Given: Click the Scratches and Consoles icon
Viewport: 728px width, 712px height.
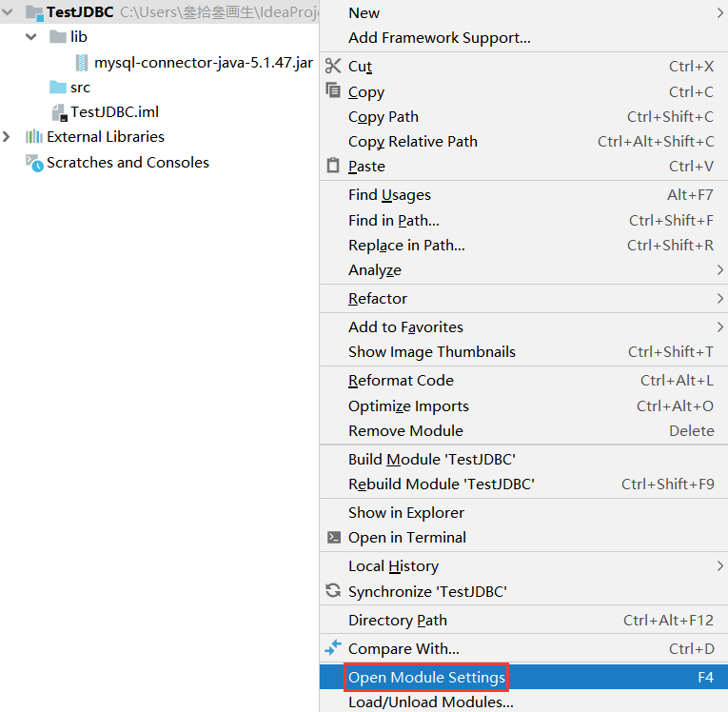Looking at the screenshot, I should click(34, 163).
